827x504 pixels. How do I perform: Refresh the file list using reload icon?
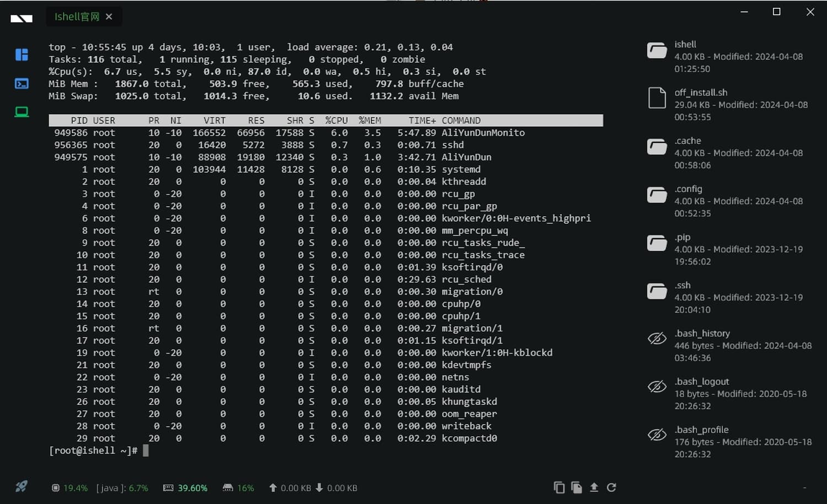[x=611, y=487]
